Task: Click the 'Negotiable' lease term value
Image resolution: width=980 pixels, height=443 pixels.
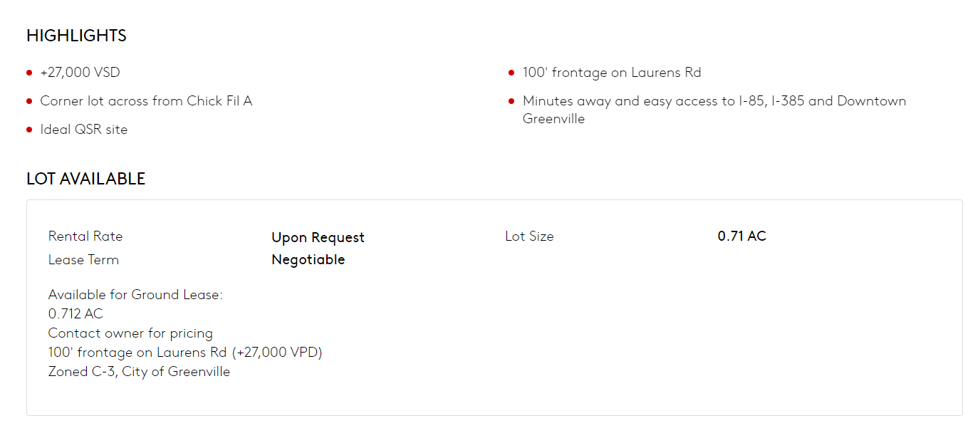Action: 308,260
